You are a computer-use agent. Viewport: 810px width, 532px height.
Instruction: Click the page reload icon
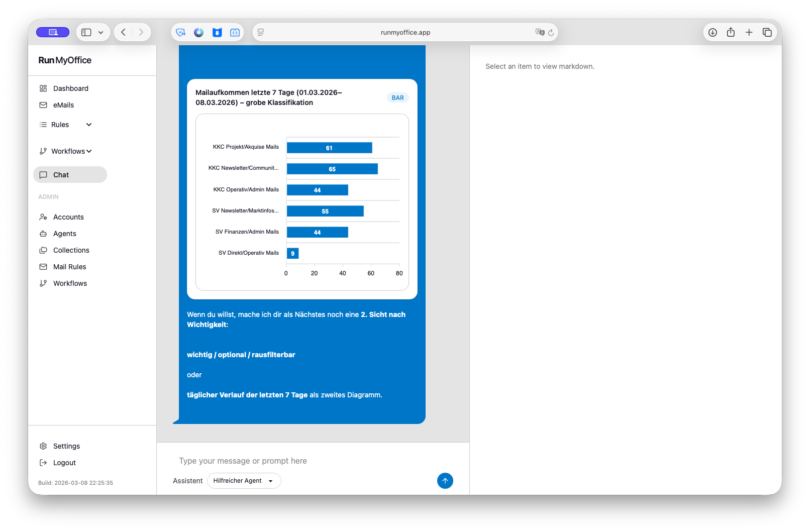point(551,33)
